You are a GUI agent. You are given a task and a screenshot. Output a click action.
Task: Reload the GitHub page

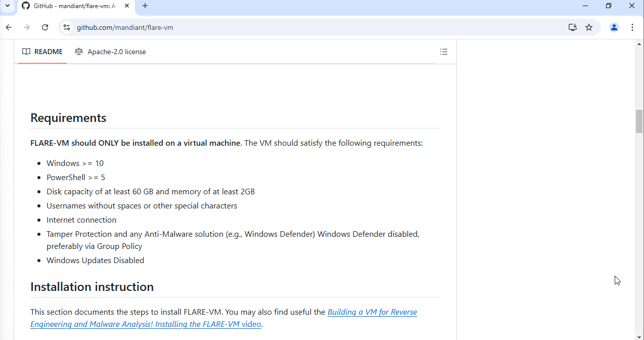point(45,27)
